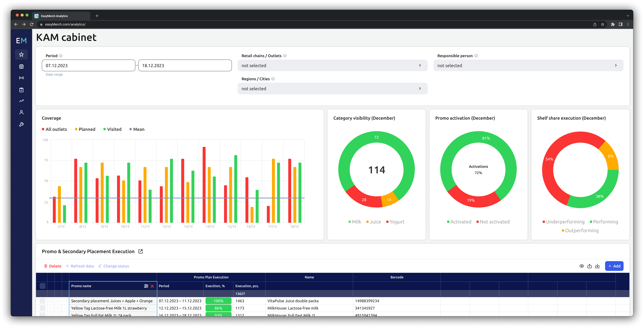Image resolution: width=644 pixels, height=328 pixels.
Task: Check the Yellow Tag Lactose-free Milk row checkbox
Action: tap(43, 308)
